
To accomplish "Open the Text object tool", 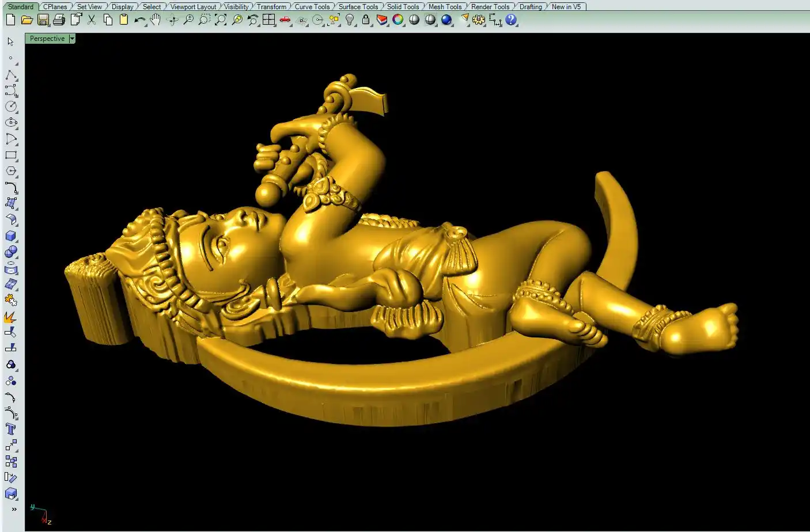I will (x=11, y=429).
